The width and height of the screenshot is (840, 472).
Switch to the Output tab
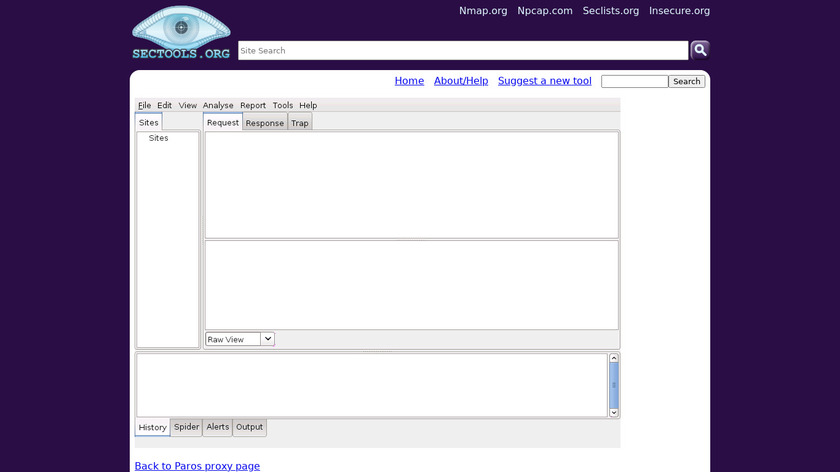coord(250,427)
